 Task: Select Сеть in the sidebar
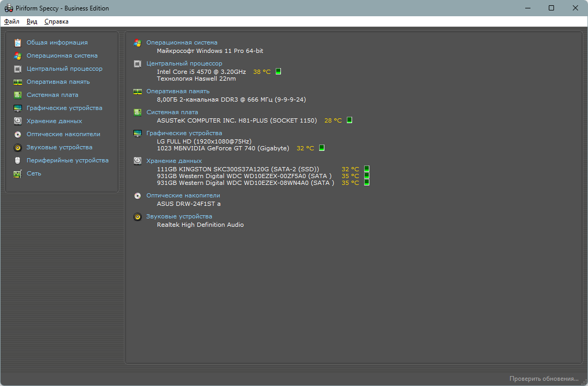click(x=34, y=173)
